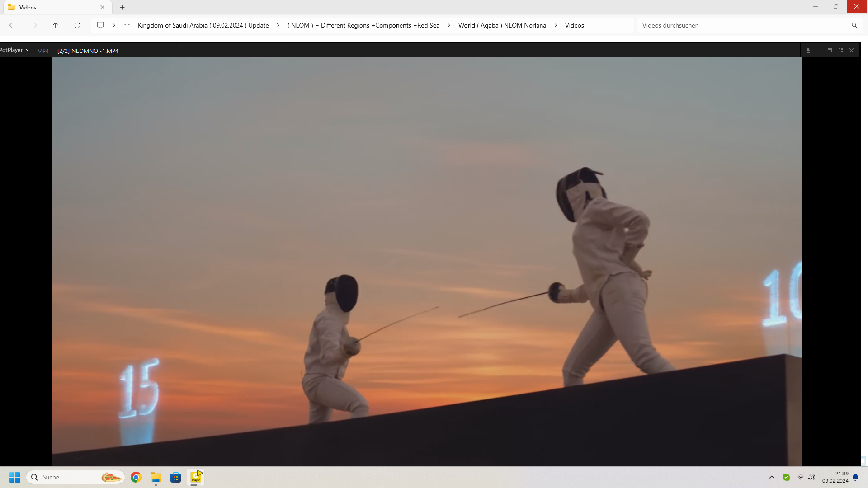Close the PotPlayer window
The height and width of the screenshot is (488, 868).
(x=851, y=50)
